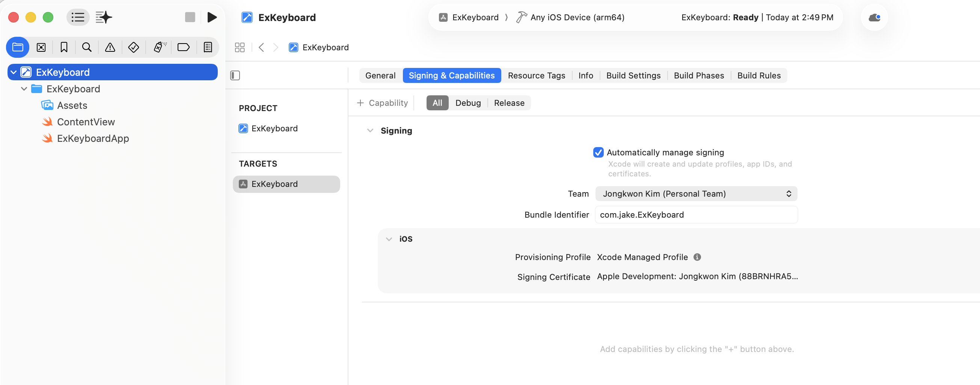Open the Issue navigator warning icon
The width and height of the screenshot is (980, 385).
click(x=110, y=47)
